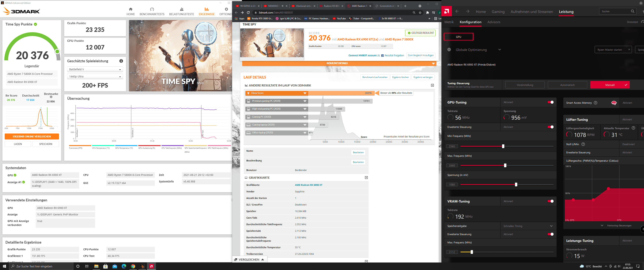
Task: Open 3DMark Belastungsteste section
Action: [182, 11]
